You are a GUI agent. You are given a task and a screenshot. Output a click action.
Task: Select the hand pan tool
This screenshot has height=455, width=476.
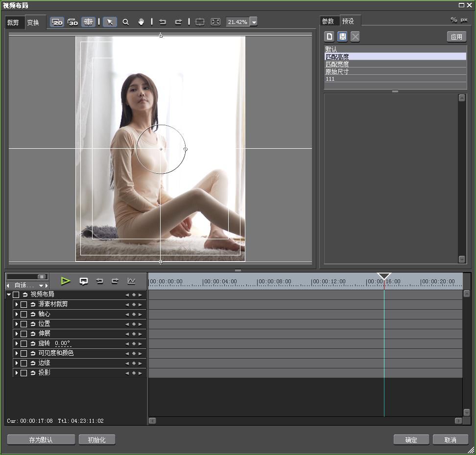point(141,22)
